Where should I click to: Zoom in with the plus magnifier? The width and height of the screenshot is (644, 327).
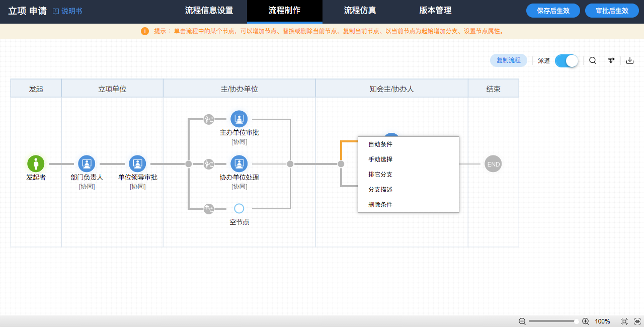(x=586, y=321)
